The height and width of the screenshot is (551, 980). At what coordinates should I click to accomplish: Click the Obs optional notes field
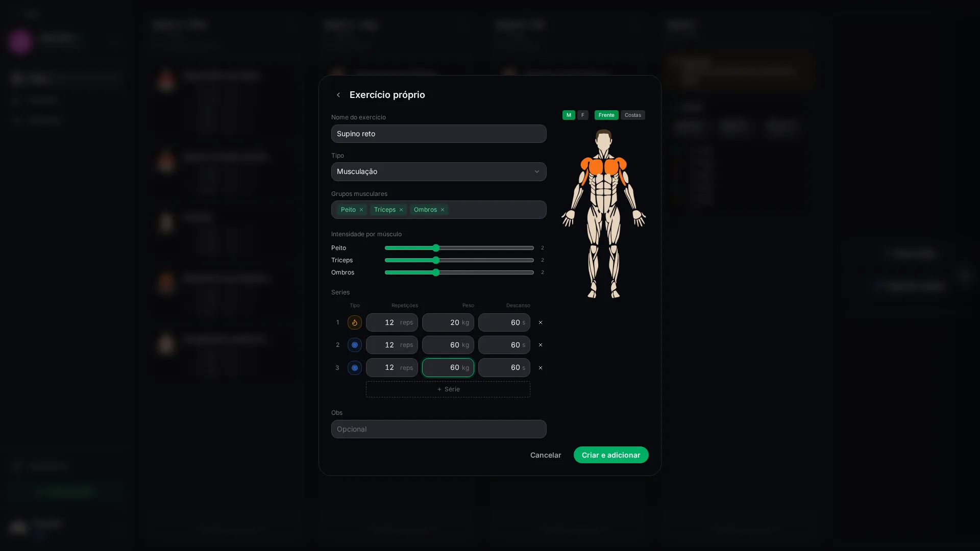439,429
